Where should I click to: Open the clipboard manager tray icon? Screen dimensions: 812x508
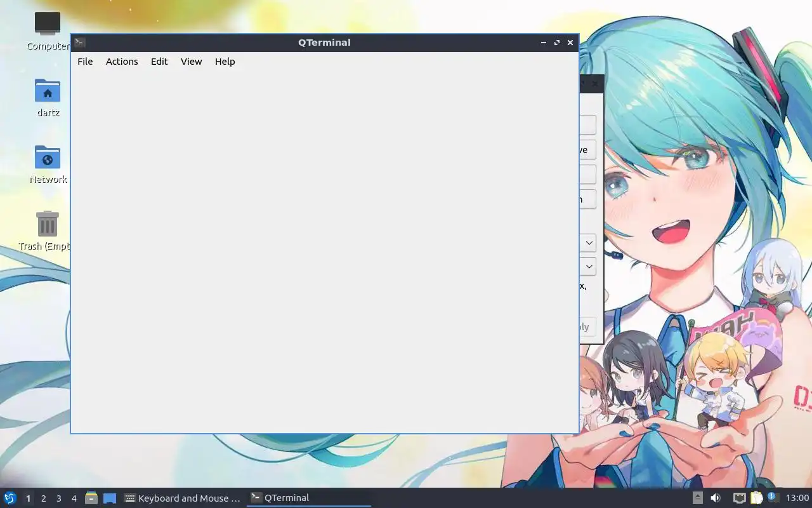coord(756,498)
